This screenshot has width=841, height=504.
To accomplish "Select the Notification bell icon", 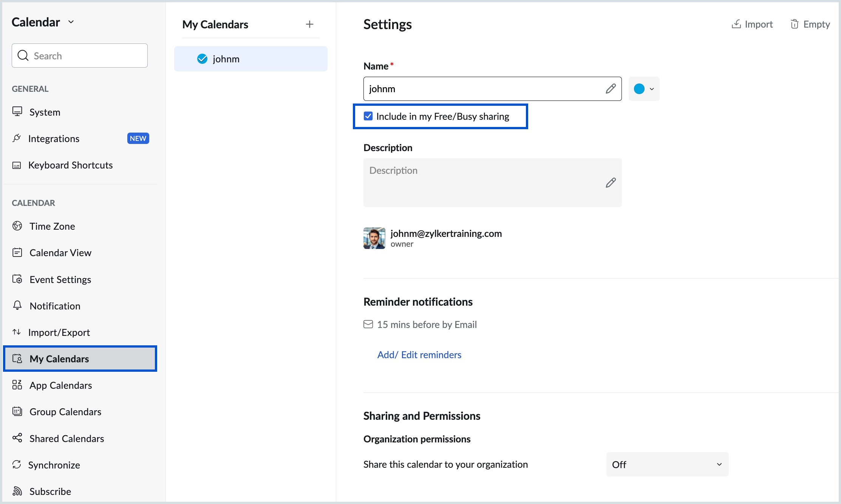I will point(17,306).
